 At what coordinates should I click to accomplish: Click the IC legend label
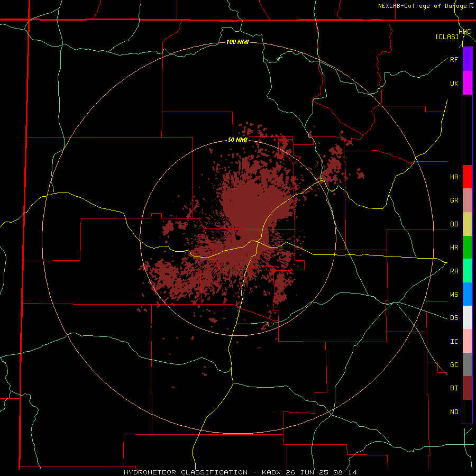click(454, 342)
